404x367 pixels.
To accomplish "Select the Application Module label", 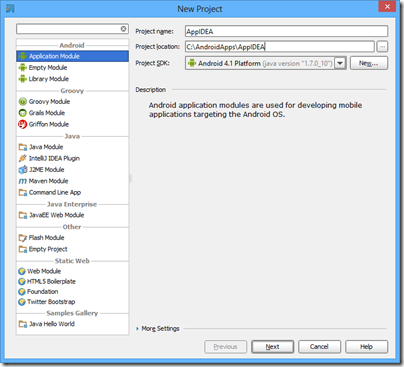I will click(x=54, y=56).
